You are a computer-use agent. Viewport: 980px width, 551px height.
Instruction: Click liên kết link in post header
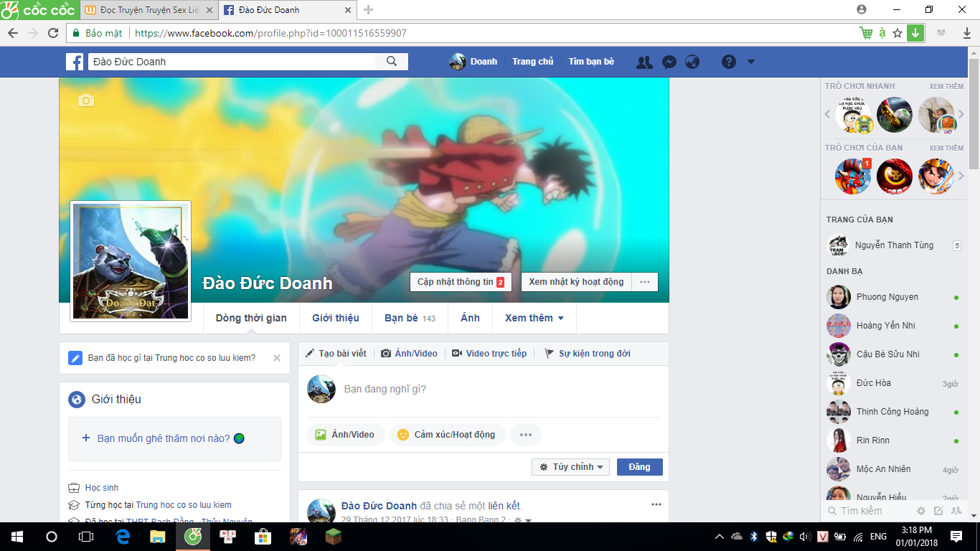pyautogui.click(x=504, y=506)
